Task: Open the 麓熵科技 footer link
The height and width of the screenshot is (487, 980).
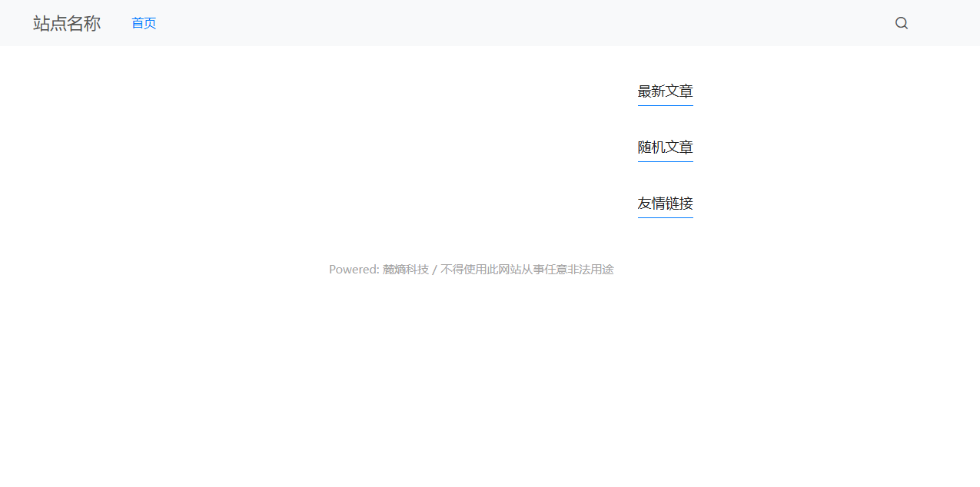Action: point(405,269)
